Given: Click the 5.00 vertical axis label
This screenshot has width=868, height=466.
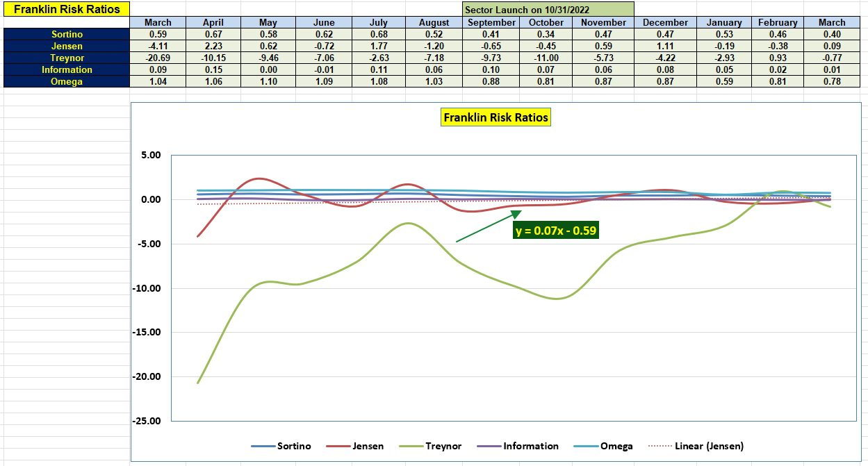Looking at the screenshot, I should pos(151,156).
